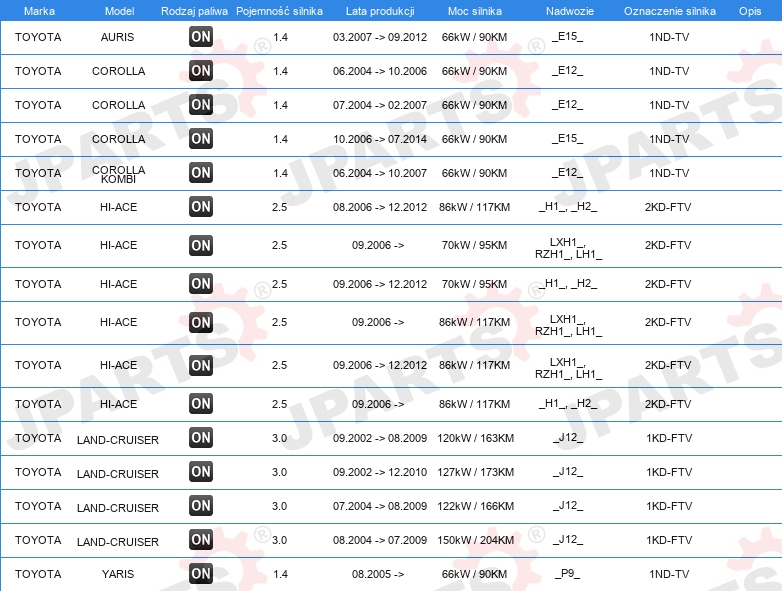Click ON icon for Land-Cruiser 127kW / 173KM

[201, 472]
